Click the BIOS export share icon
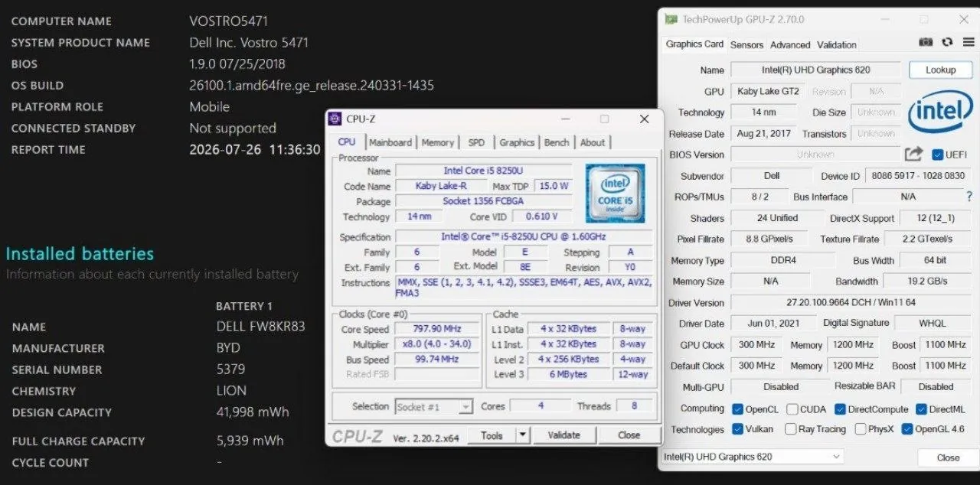Screen dimensions: 980x485 [x=913, y=154]
